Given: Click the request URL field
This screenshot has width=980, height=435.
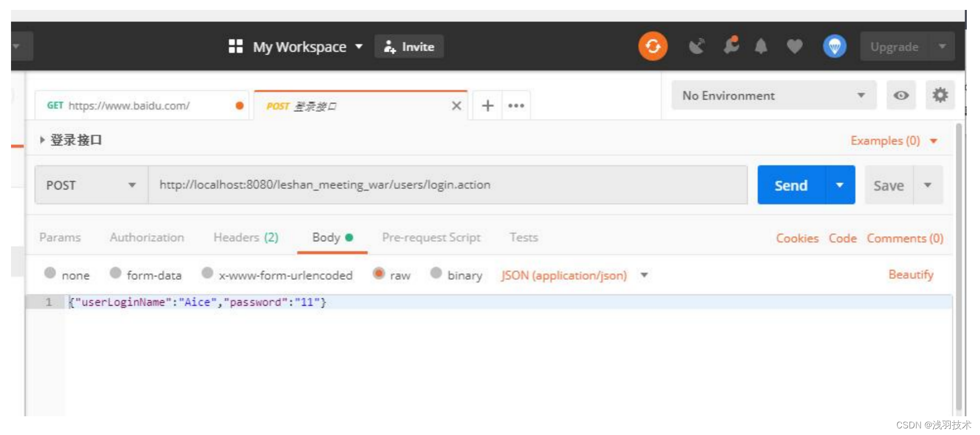Looking at the screenshot, I should [x=448, y=185].
